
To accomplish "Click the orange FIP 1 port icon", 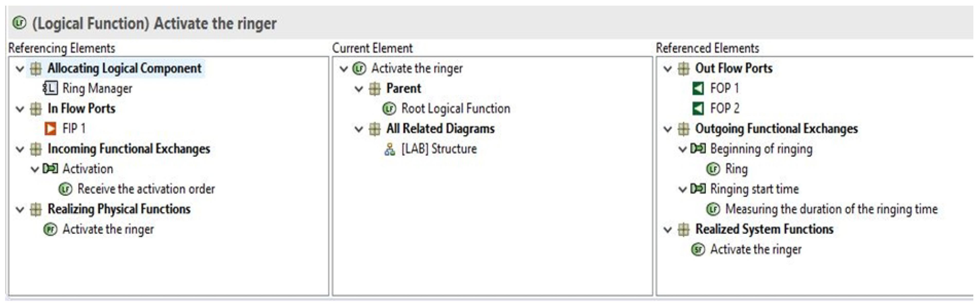I will [x=50, y=128].
